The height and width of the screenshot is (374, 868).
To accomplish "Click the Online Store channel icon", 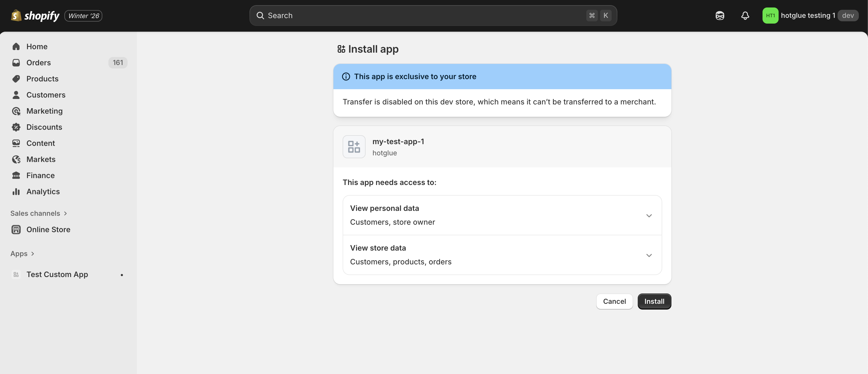I will coord(16,230).
